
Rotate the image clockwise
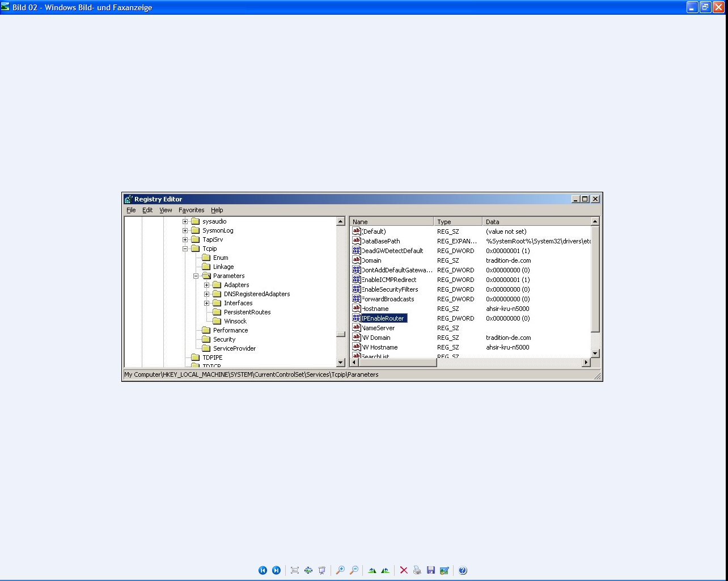(x=372, y=570)
